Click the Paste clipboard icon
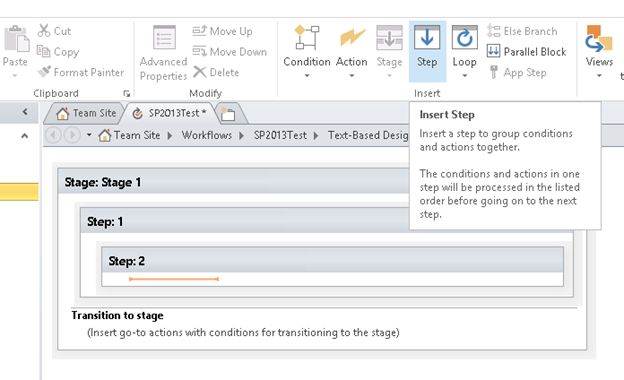Viewport: 624px width, 380px height. [x=16, y=39]
